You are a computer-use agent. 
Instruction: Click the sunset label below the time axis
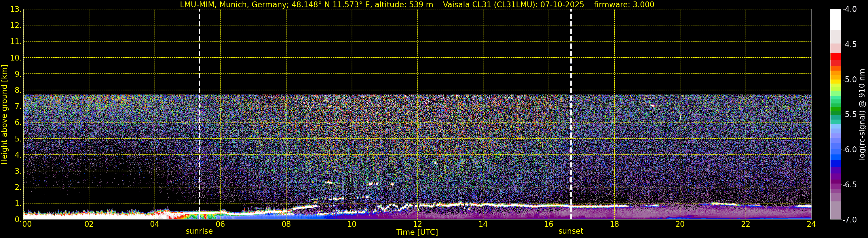pos(571,231)
